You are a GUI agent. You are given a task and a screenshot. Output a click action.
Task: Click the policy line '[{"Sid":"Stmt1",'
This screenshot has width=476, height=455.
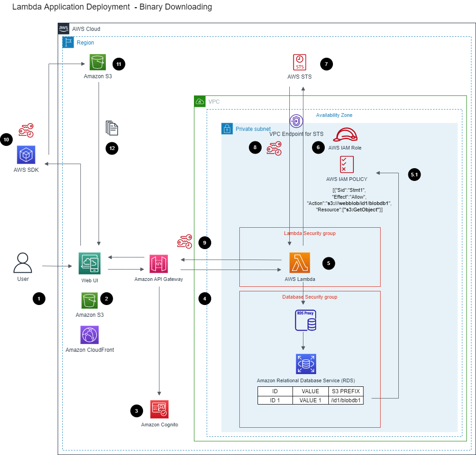coord(349,190)
